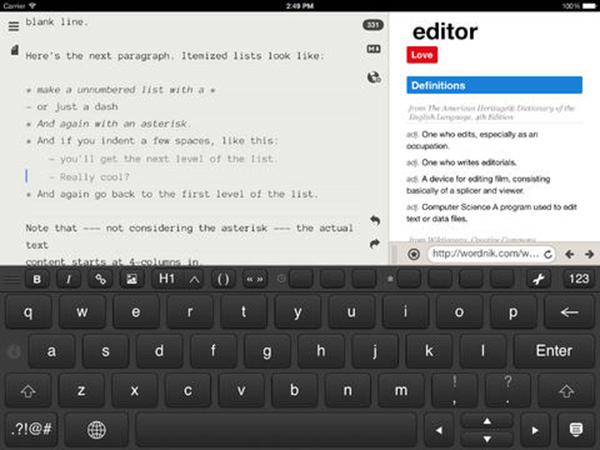Tap the Enter key
This screenshot has width=600, height=450.
click(554, 351)
